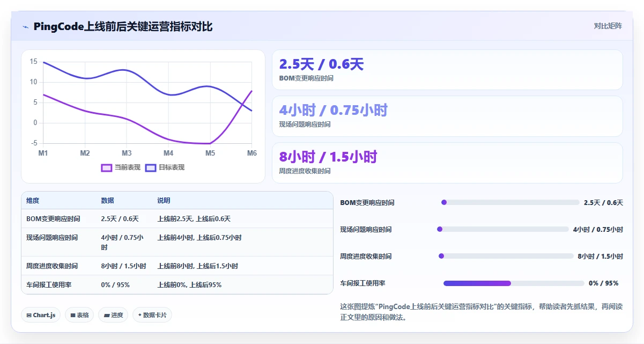The width and height of the screenshot is (644, 344).
Task: Click the 说明 column header
Action: coord(164,201)
